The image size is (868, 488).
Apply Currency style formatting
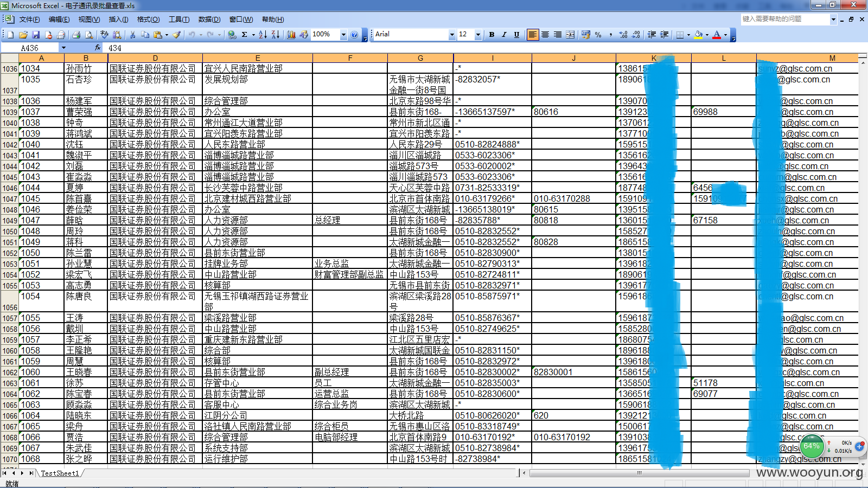586,35
